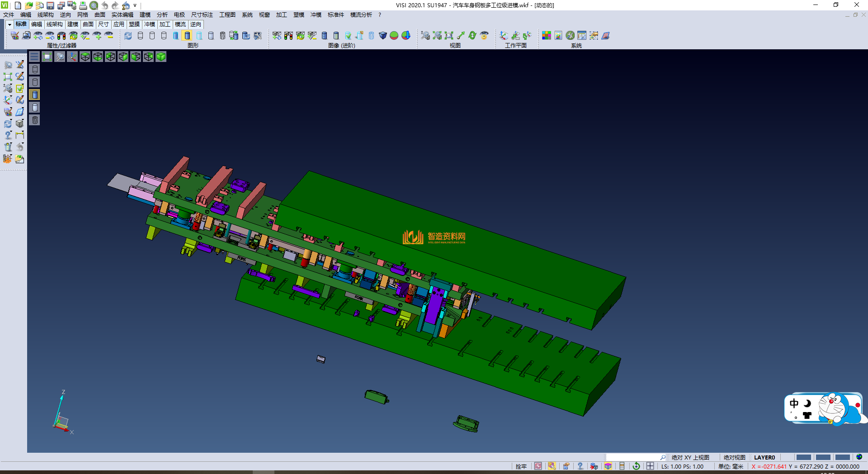The image size is (868, 474).
Task: Open the dropdown arrow left of 标准 tab
Action: click(9, 24)
